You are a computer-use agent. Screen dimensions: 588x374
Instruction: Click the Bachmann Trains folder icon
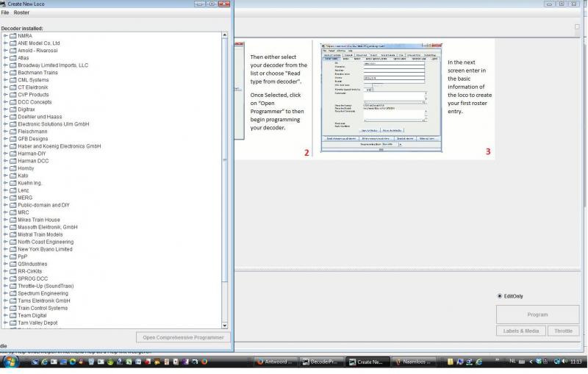pyautogui.click(x=13, y=73)
